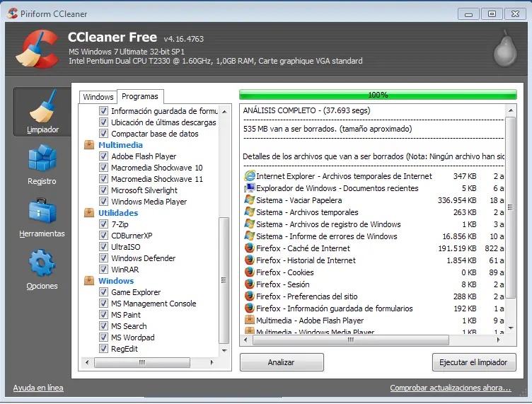Click Firefox icon for Preferencias del sitio
Screen dimensions: 532x404
click(x=249, y=296)
